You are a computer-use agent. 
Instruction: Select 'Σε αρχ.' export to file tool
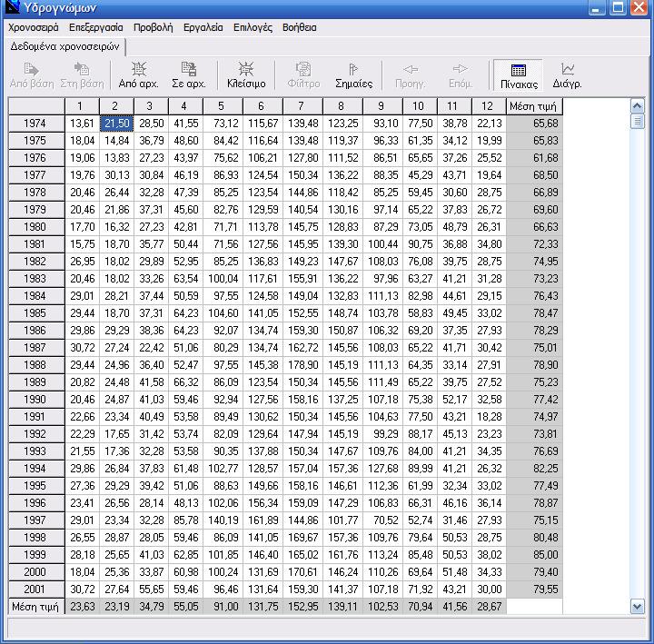point(189,75)
